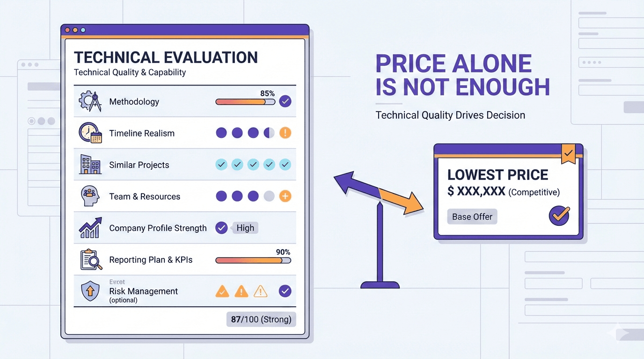Click the 87/100 (Strong) score badge
The height and width of the screenshot is (359, 644).
point(261,320)
